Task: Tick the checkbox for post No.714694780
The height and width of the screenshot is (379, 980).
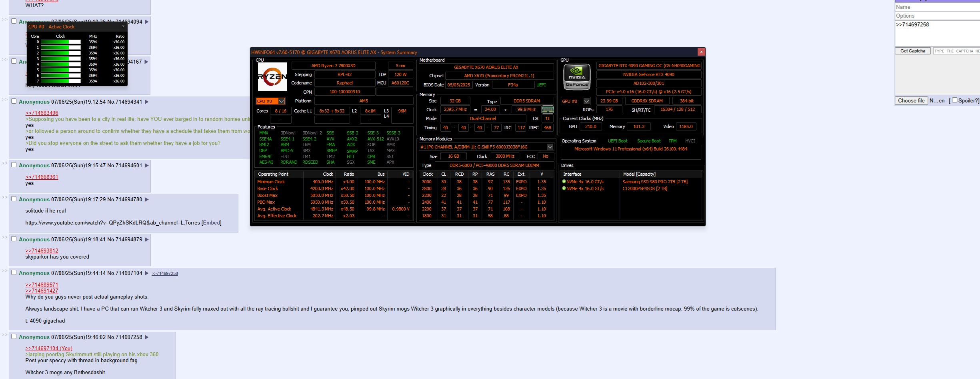Action: [x=14, y=199]
